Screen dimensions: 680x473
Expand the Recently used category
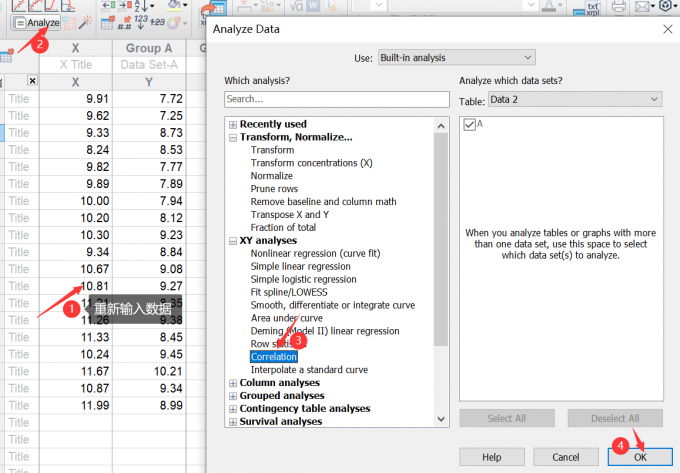233,125
